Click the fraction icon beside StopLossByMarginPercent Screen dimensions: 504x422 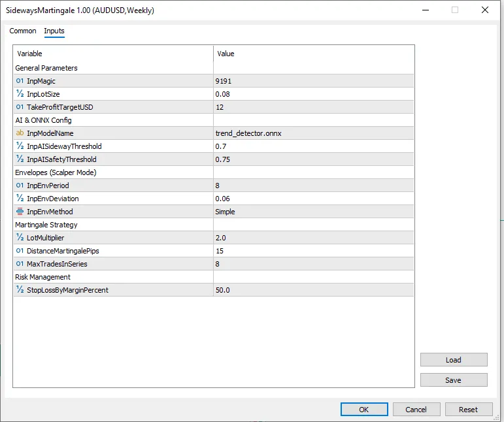point(20,290)
